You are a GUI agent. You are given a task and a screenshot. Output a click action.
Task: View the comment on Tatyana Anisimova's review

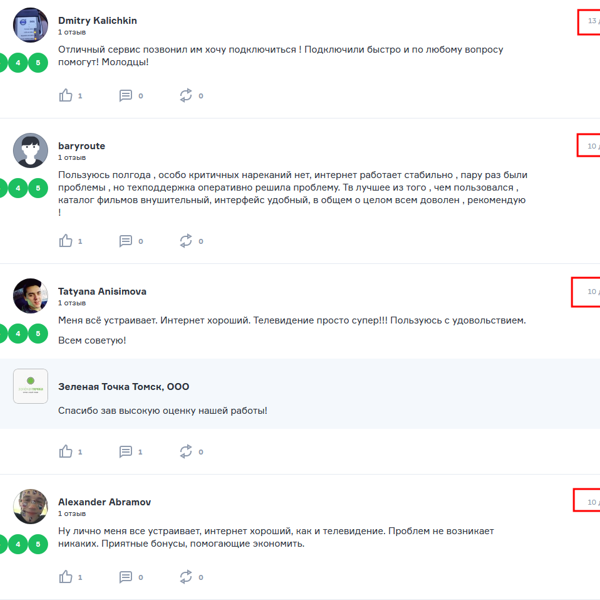[x=126, y=452]
